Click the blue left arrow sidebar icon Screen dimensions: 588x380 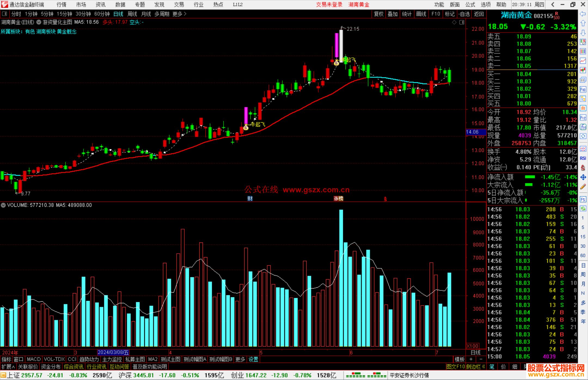click(583, 14)
